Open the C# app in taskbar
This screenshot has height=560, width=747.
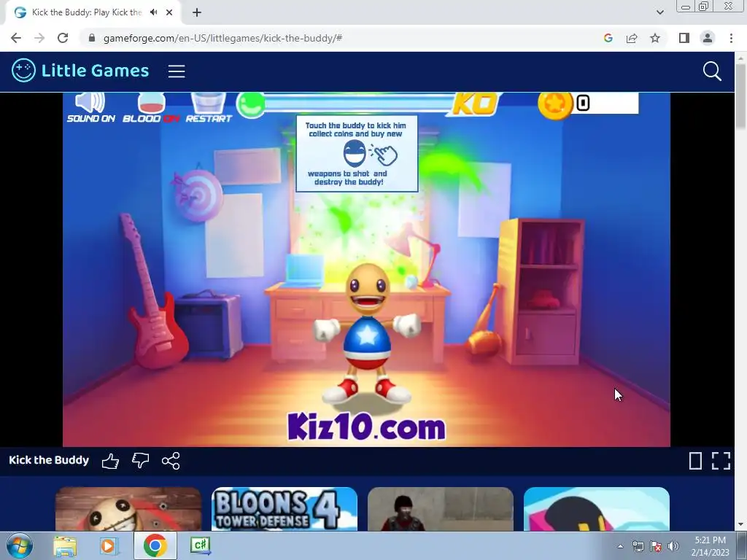coord(201,545)
